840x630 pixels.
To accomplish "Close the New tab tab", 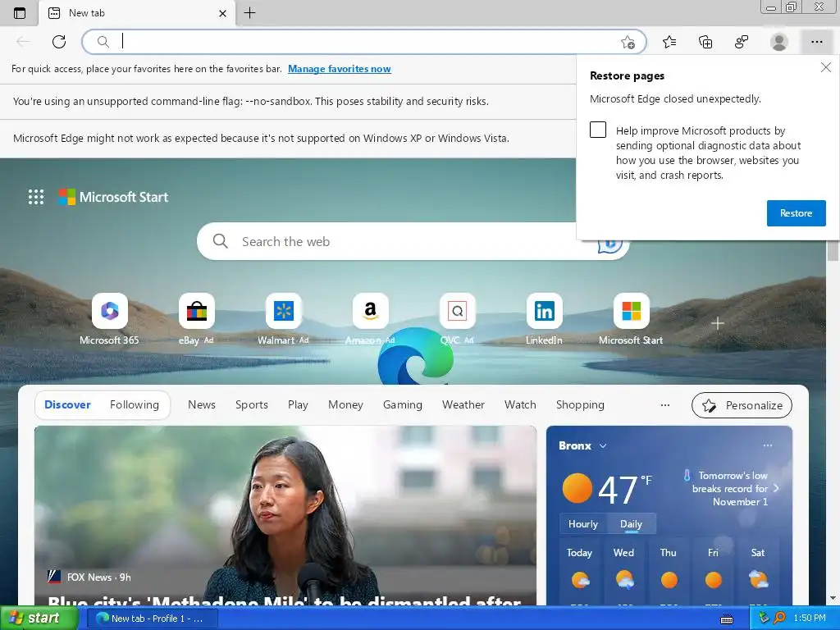I will pyautogui.click(x=223, y=13).
